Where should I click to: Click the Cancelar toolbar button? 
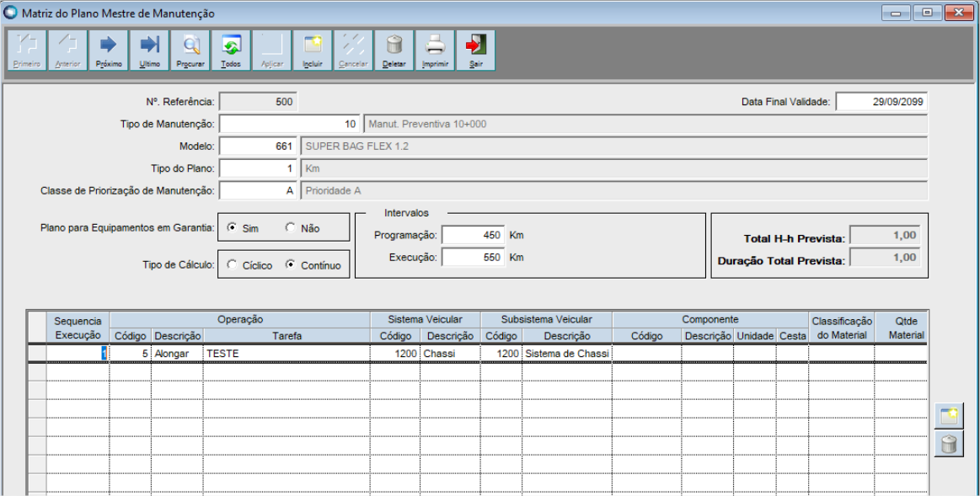(353, 51)
